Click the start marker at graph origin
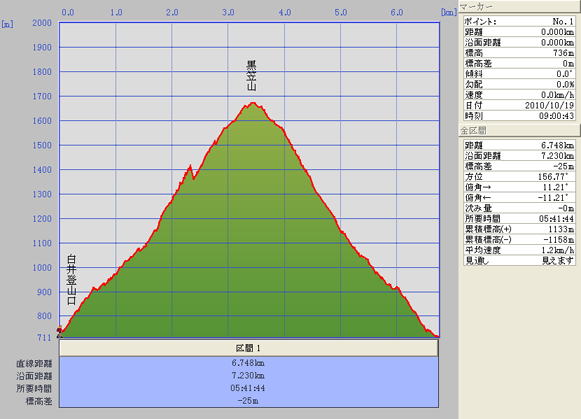The image size is (581, 419). click(x=59, y=332)
